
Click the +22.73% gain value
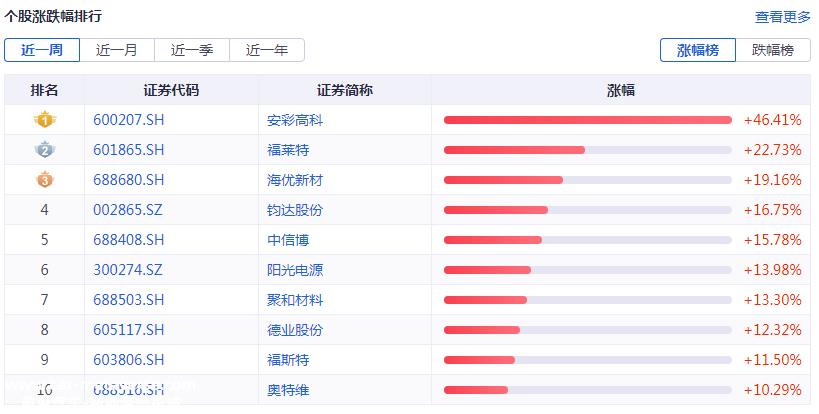click(x=773, y=150)
